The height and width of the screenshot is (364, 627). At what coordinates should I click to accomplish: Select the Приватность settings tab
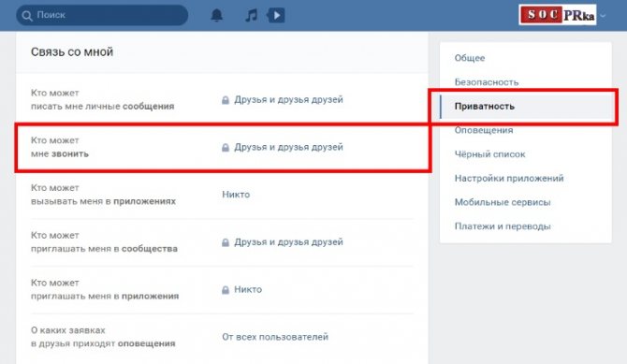coord(484,106)
